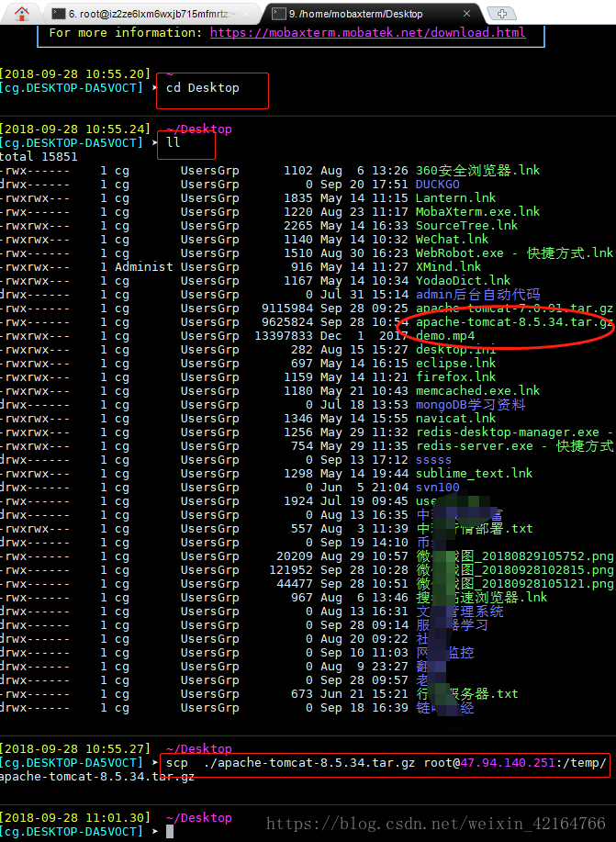
Task: Click the DUCKGO directory name
Action: [438, 185]
